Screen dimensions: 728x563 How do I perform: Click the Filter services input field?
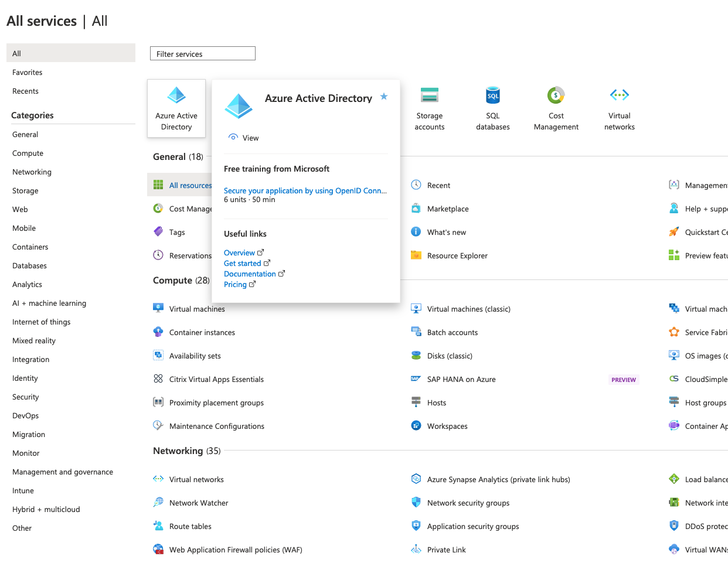pos(203,53)
